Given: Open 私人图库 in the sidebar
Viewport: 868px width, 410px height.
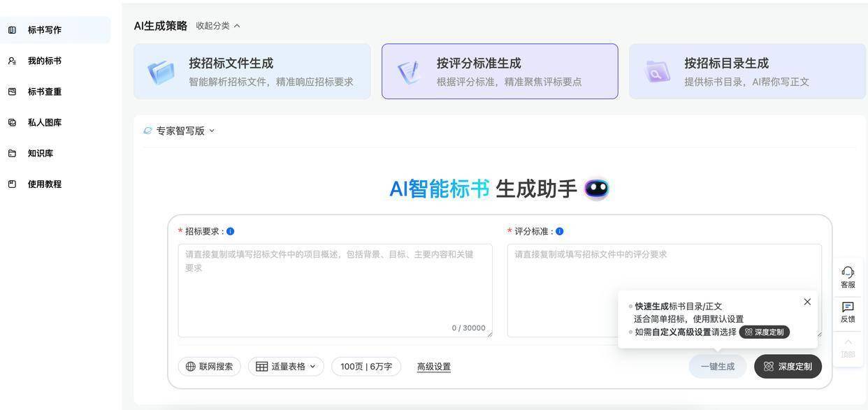Looking at the screenshot, I should [x=45, y=123].
